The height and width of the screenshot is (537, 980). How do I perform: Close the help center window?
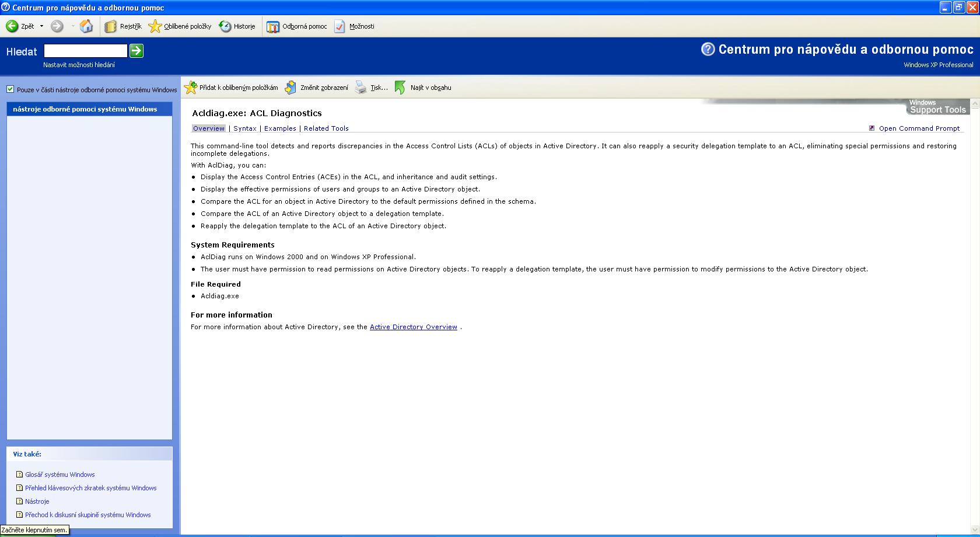click(972, 8)
